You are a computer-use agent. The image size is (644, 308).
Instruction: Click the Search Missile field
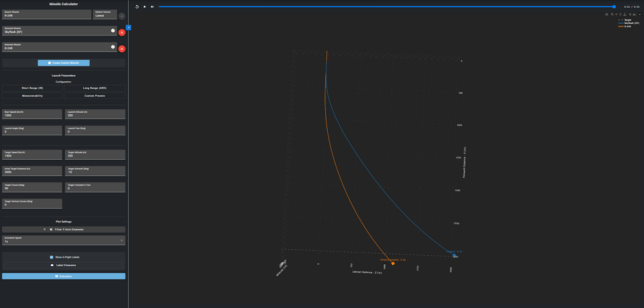coord(47,14)
